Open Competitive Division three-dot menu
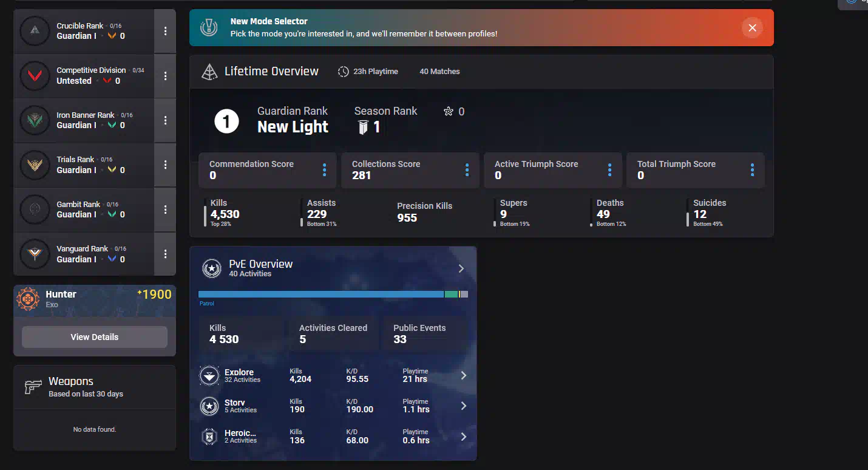This screenshot has width=868, height=470. coord(165,76)
